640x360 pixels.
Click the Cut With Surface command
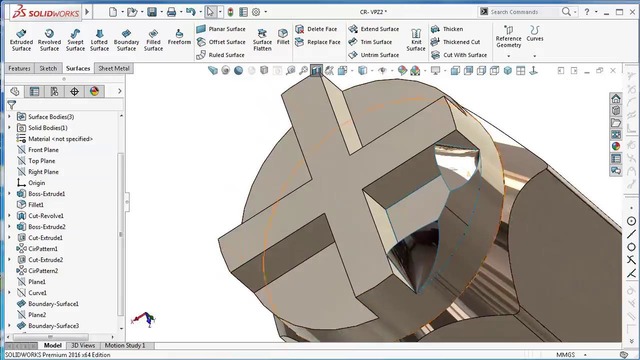[459, 55]
